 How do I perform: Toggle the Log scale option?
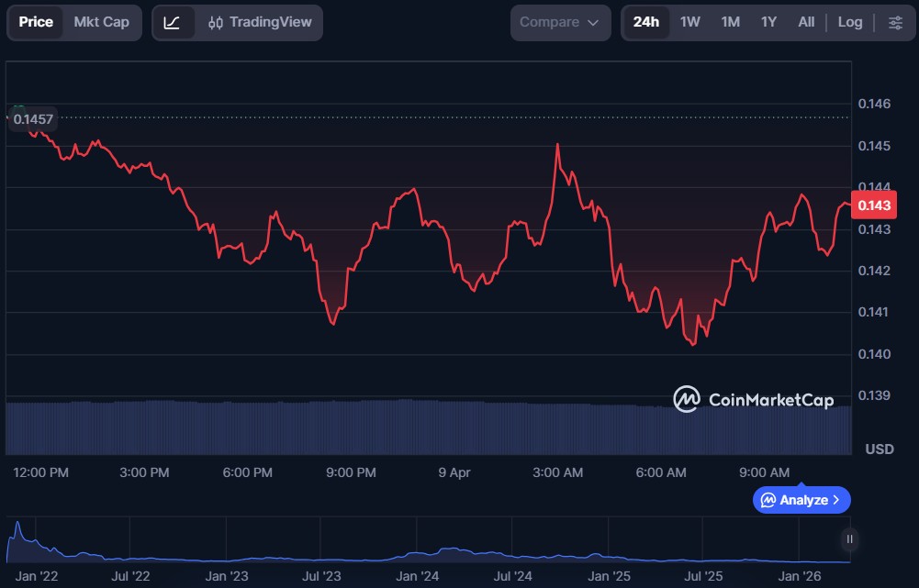pyautogui.click(x=850, y=22)
